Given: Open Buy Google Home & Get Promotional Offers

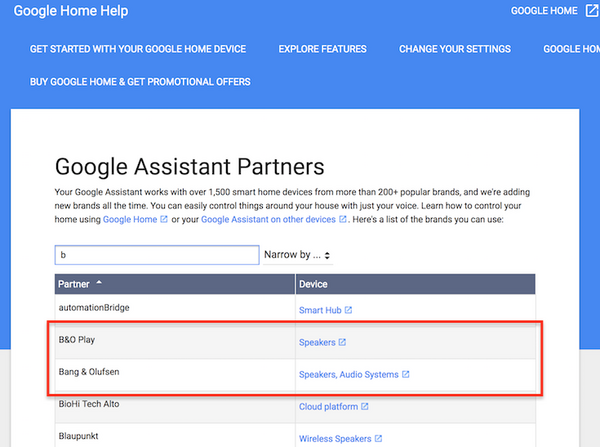Looking at the screenshot, I should 140,81.
